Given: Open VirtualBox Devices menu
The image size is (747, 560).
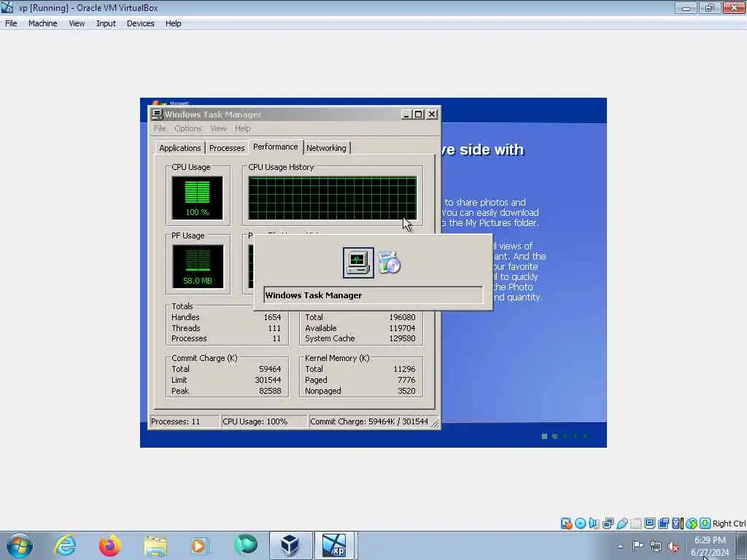Looking at the screenshot, I should pos(141,23).
